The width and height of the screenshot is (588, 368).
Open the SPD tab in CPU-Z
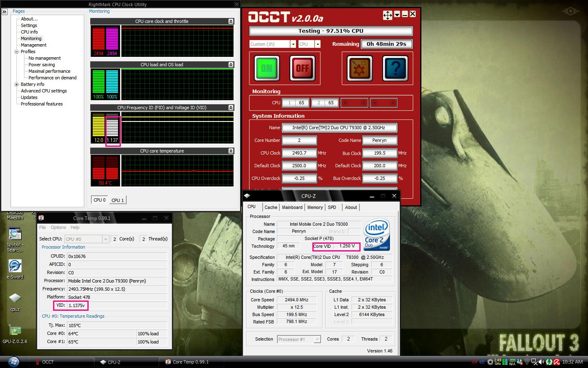pos(332,207)
